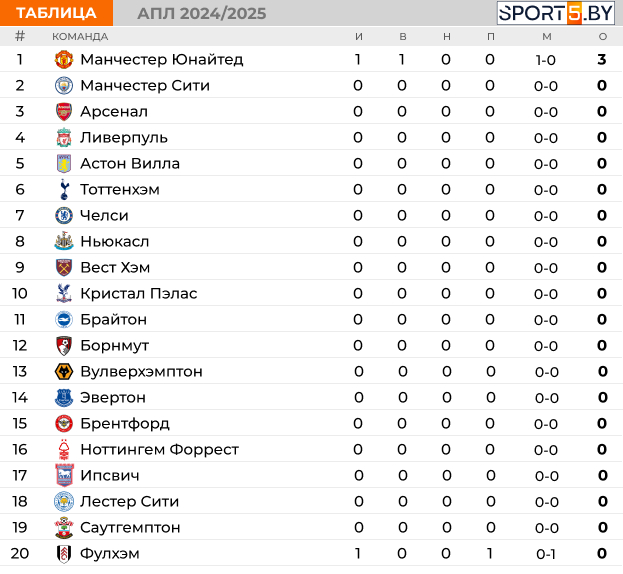Screen dimensions: 623x574
Task: Select the АПЛ 2024/2025 header tab
Action: coord(201,14)
